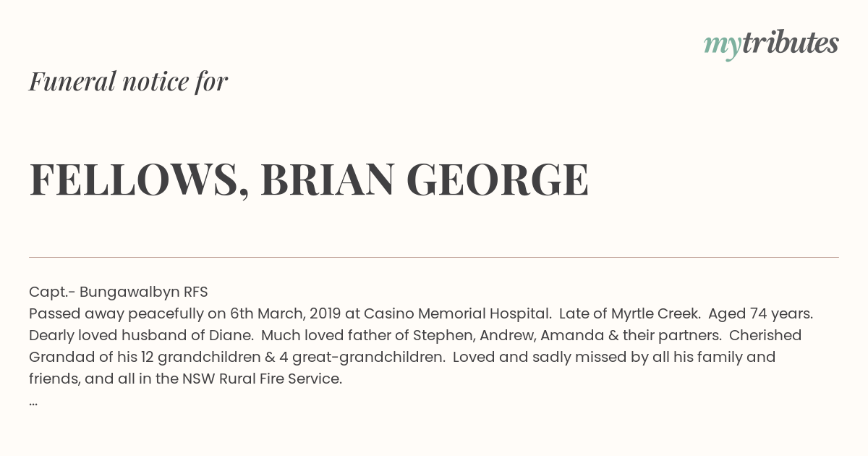Click the "Casino Memorial Hospital" text
Image resolution: width=868 pixels, height=456 pixels.
coord(456,314)
